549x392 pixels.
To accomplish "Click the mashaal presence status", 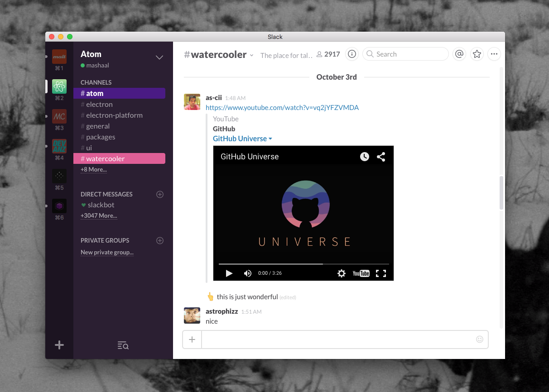I will [95, 65].
